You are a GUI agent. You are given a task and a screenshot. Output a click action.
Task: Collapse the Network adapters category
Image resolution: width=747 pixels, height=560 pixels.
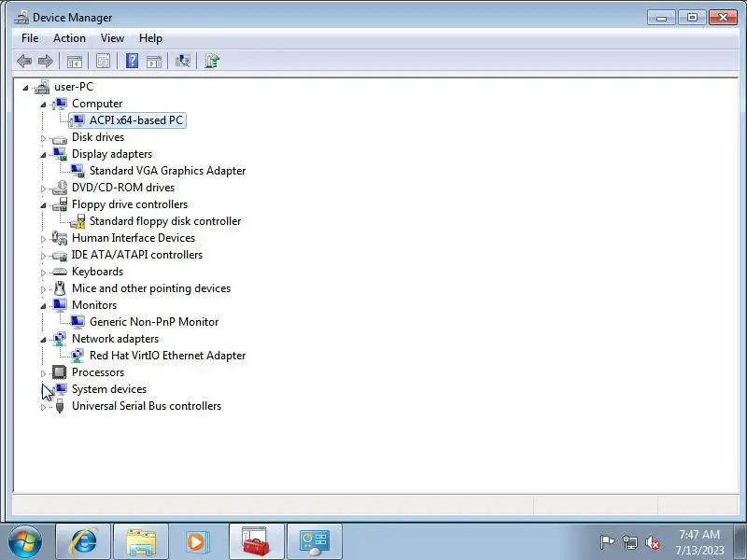click(x=43, y=340)
